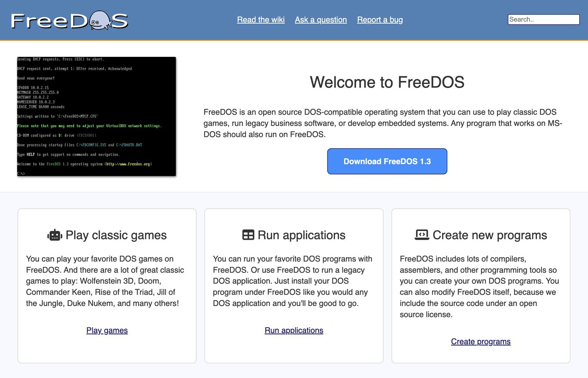Visit the Create programs link

(480, 342)
